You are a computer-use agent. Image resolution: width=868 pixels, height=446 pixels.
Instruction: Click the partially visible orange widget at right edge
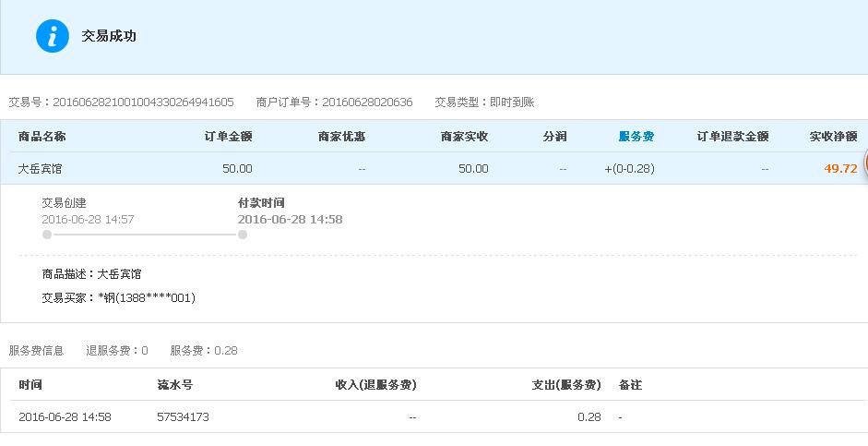[x=864, y=163]
